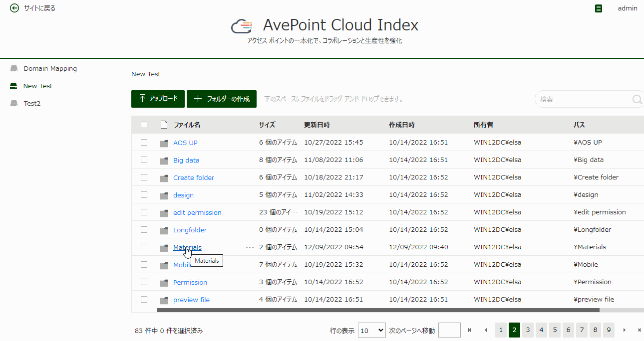
Task: Click the Big data folder icon
Action: point(164,161)
